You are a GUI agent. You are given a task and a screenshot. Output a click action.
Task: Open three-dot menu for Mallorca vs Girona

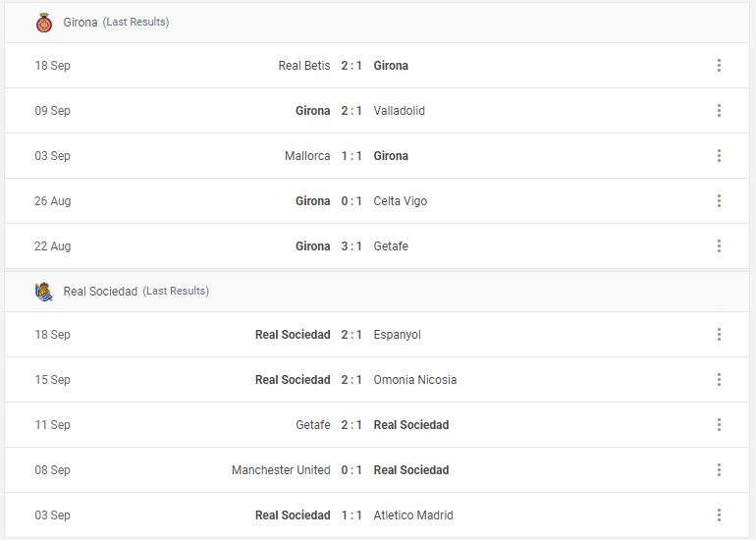pos(719,156)
